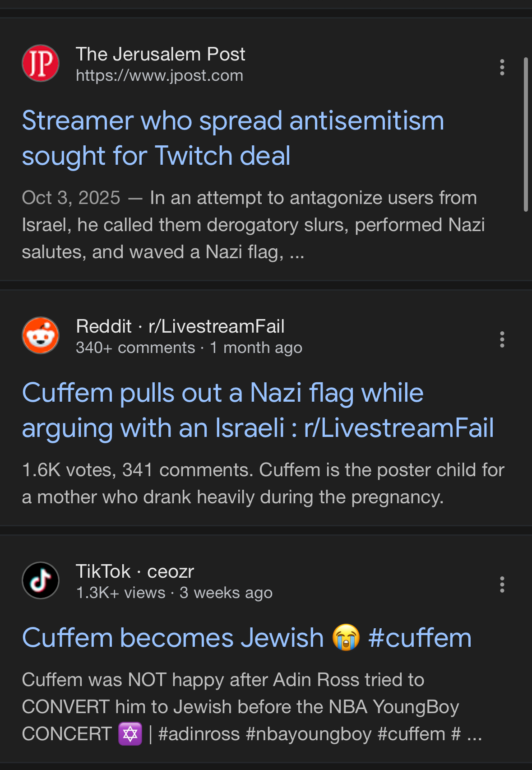Click the jpost.com URL text
This screenshot has width=532, height=770.
159,75
